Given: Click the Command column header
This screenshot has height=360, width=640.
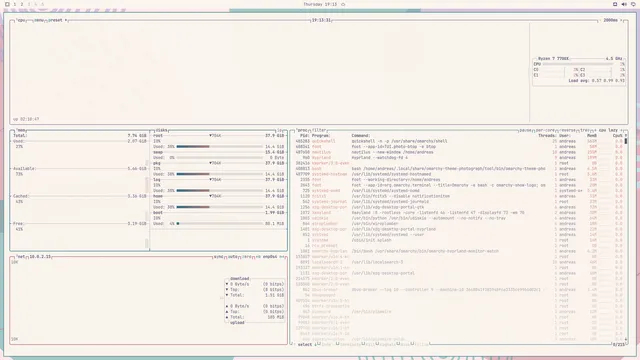Looking at the screenshot, I should coord(361,136).
